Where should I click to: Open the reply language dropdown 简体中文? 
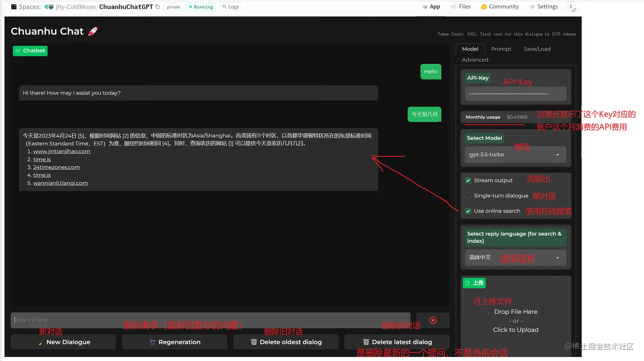pyautogui.click(x=515, y=257)
